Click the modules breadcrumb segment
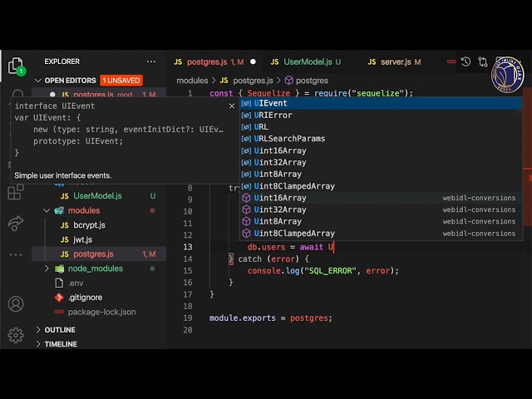 point(192,81)
